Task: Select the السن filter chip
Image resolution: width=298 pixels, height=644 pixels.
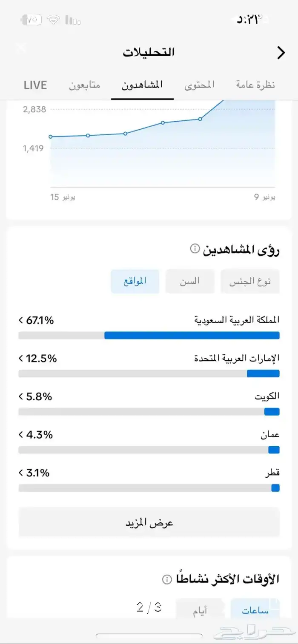Action: (x=189, y=282)
